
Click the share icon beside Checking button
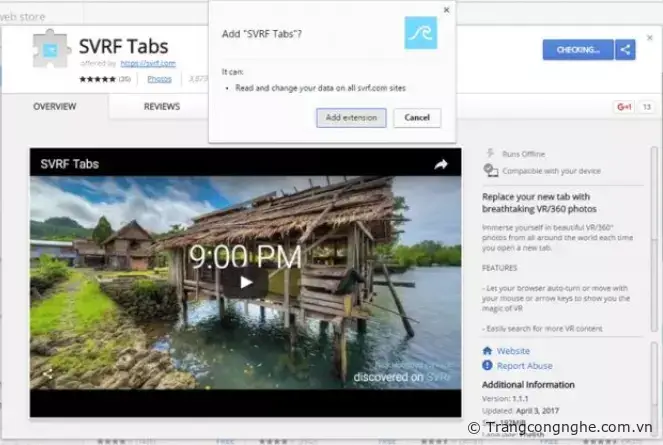pos(625,49)
